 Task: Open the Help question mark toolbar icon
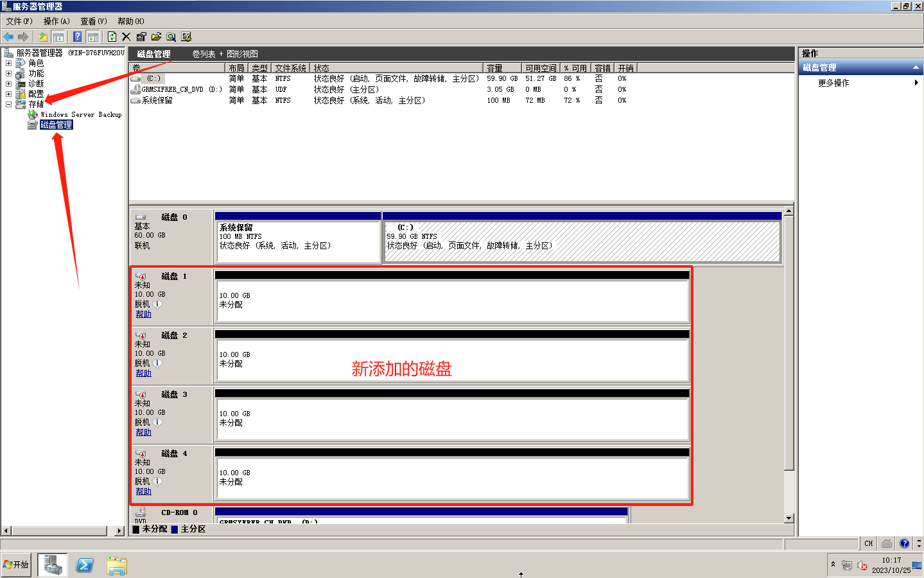pos(77,37)
